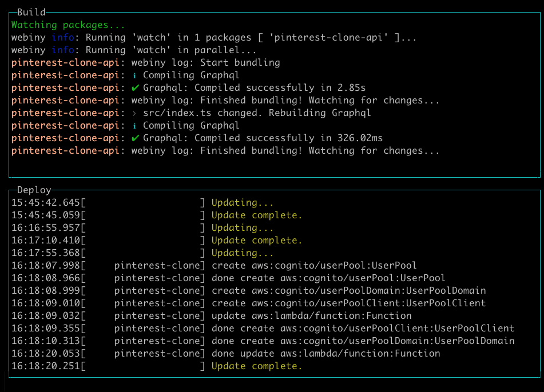Image resolution: width=544 pixels, height=392 pixels.
Task: Click update aws:lambda/function:Function line
Action: pyautogui.click(x=212, y=316)
